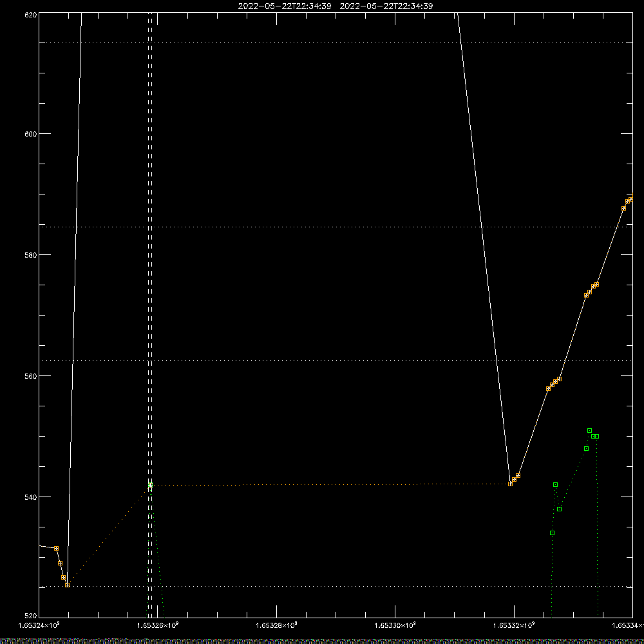The image size is (644, 644).
Task: Select the highest green square data marker
Action: (x=589, y=430)
